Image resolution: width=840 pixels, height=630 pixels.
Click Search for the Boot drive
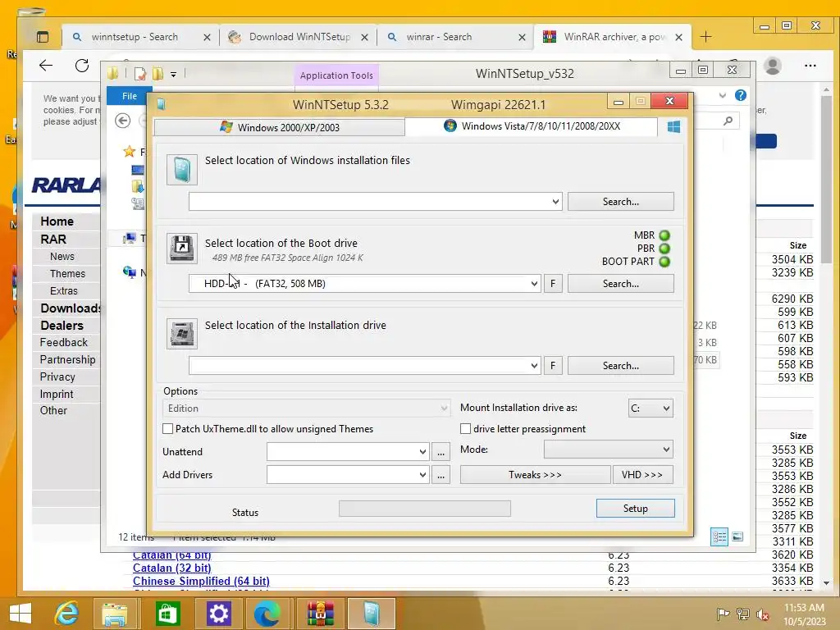click(620, 283)
